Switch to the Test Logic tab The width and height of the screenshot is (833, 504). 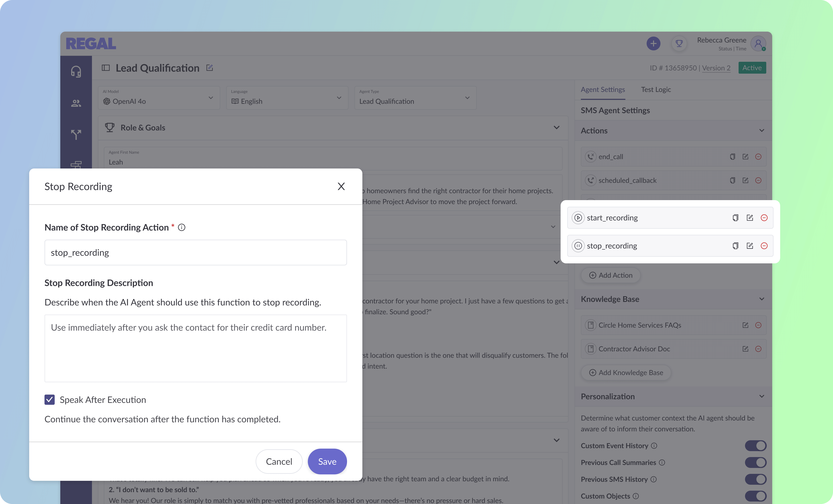(x=656, y=90)
